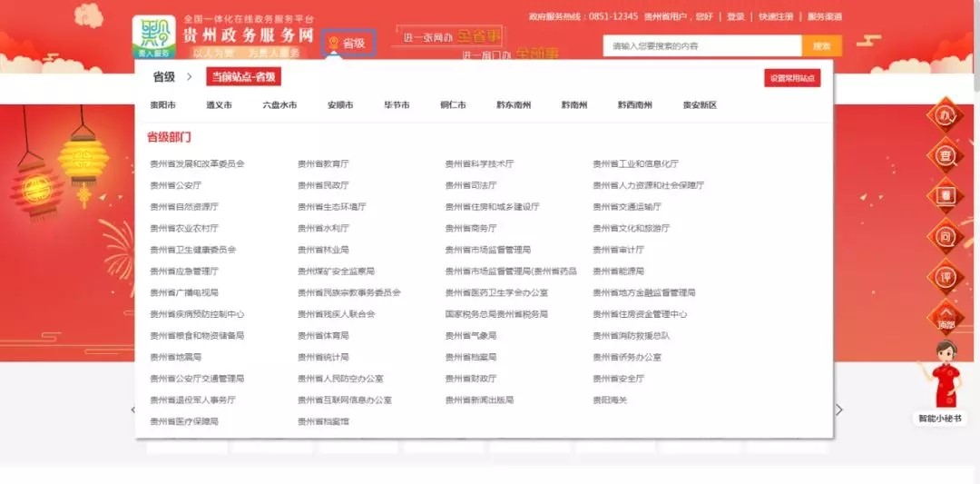Open 贵州省广播电视局 link
This screenshot has height=484, width=980.
184,292
